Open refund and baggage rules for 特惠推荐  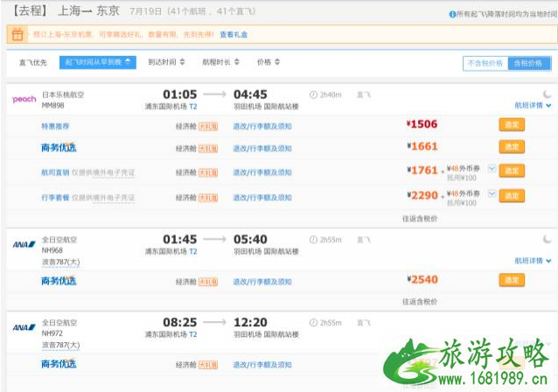click(262, 126)
